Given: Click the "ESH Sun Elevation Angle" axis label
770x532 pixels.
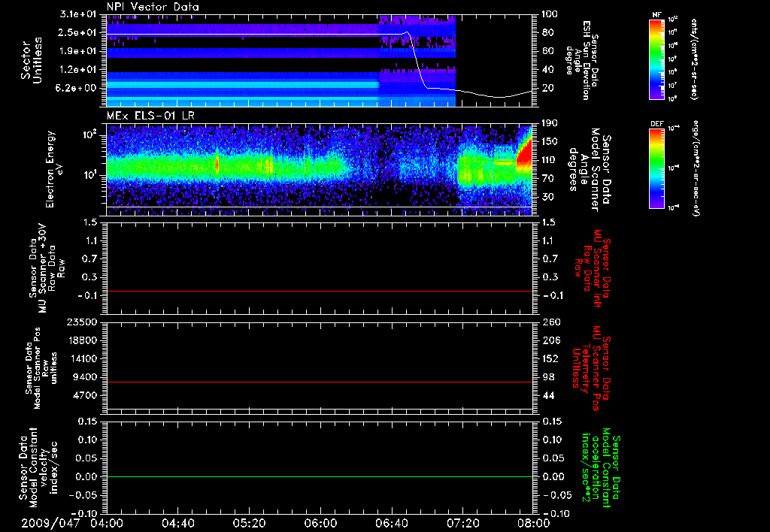Looking at the screenshot, I should coord(582,60).
